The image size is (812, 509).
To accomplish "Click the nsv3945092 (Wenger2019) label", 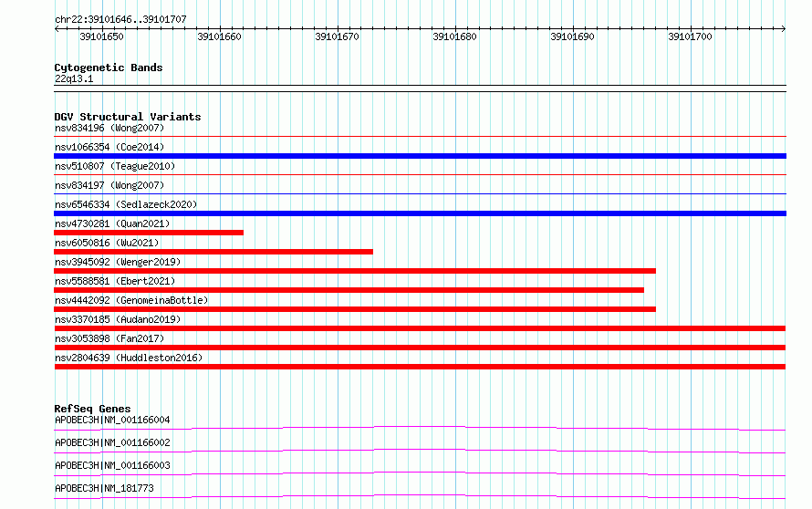I will pos(118,262).
